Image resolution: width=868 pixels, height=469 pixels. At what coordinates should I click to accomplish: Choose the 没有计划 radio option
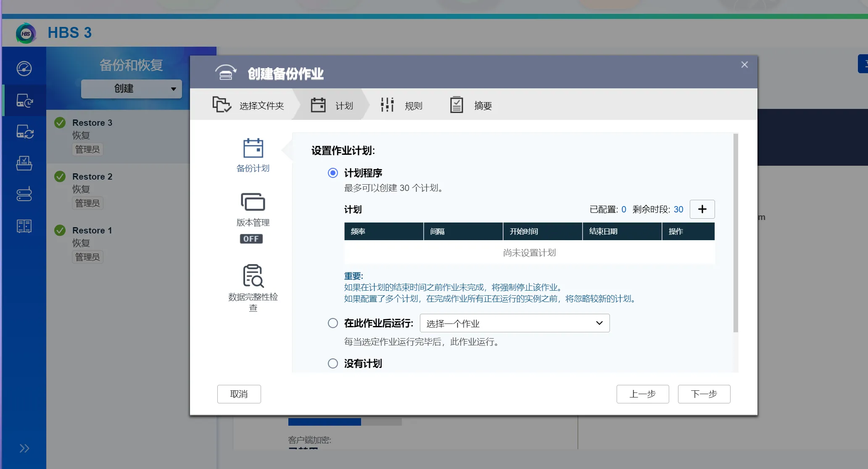pyautogui.click(x=333, y=363)
